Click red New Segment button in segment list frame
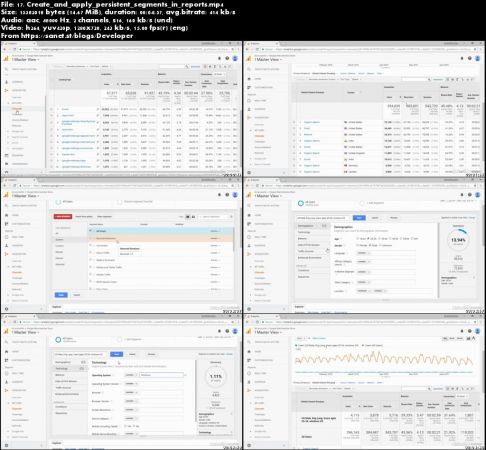Screen dimensions: 486x450 [x=63, y=217]
